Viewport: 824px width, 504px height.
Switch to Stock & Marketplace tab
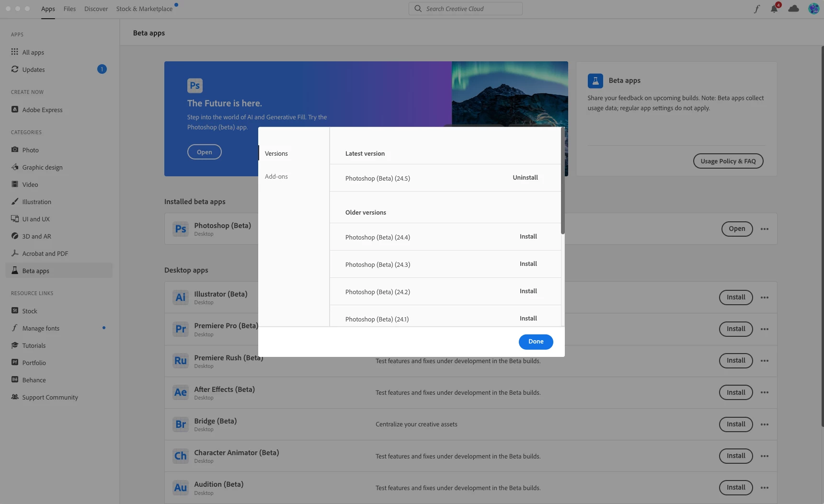(x=144, y=9)
